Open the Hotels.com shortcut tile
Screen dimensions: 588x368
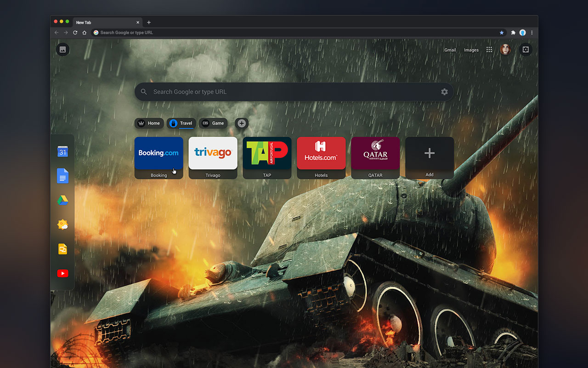[322, 158]
